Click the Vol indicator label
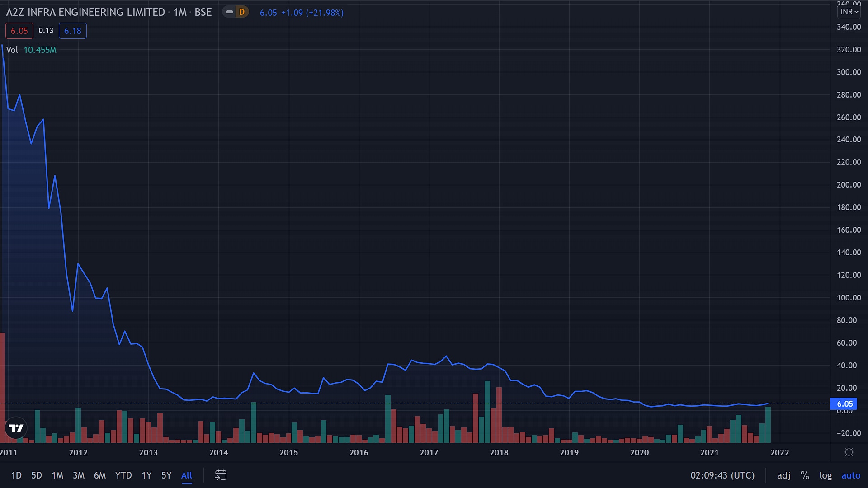This screenshot has height=488, width=868. coord(12,50)
